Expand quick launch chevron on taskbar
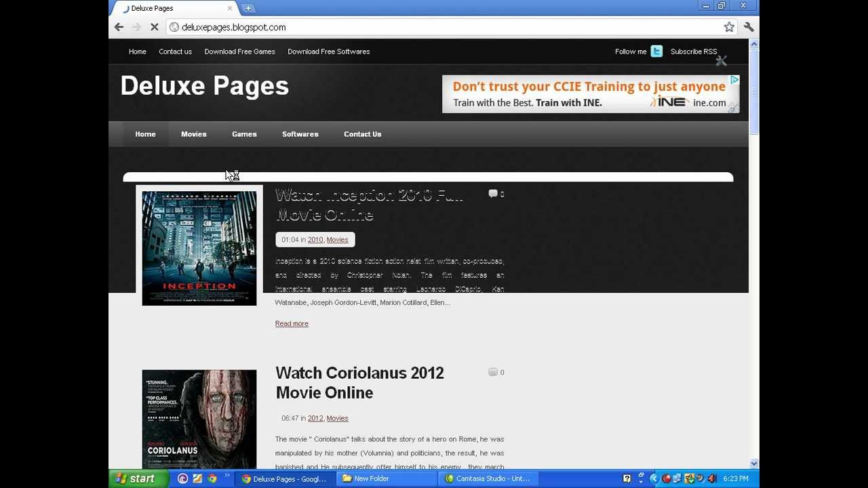 coord(227,476)
